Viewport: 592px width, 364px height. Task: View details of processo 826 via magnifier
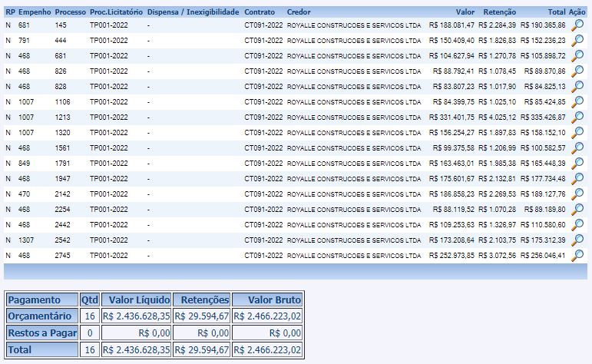tap(578, 71)
